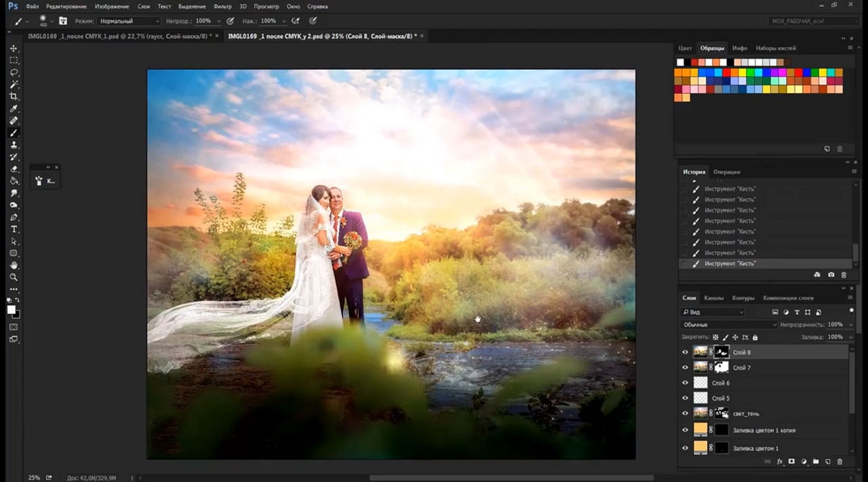Image resolution: width=868 pixels, height=482 pixels.
Task: Open the Фильтр menu
Action: 222,6
